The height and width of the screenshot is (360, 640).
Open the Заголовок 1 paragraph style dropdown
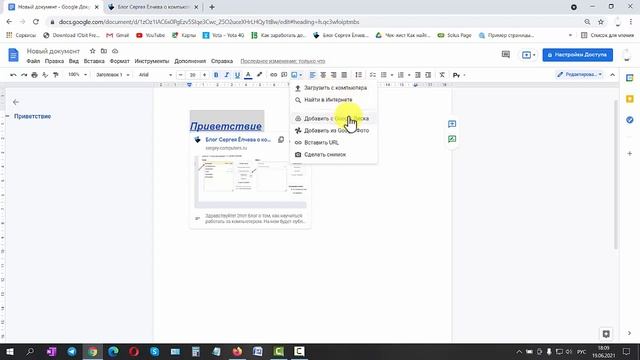click(113, 75)
